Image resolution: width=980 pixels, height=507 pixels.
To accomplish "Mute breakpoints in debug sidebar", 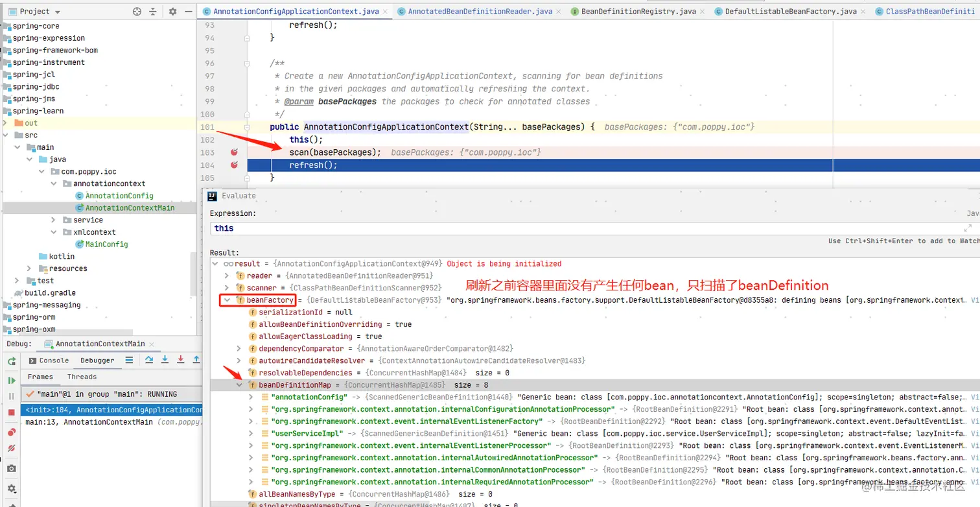I will tap(11, 448).
